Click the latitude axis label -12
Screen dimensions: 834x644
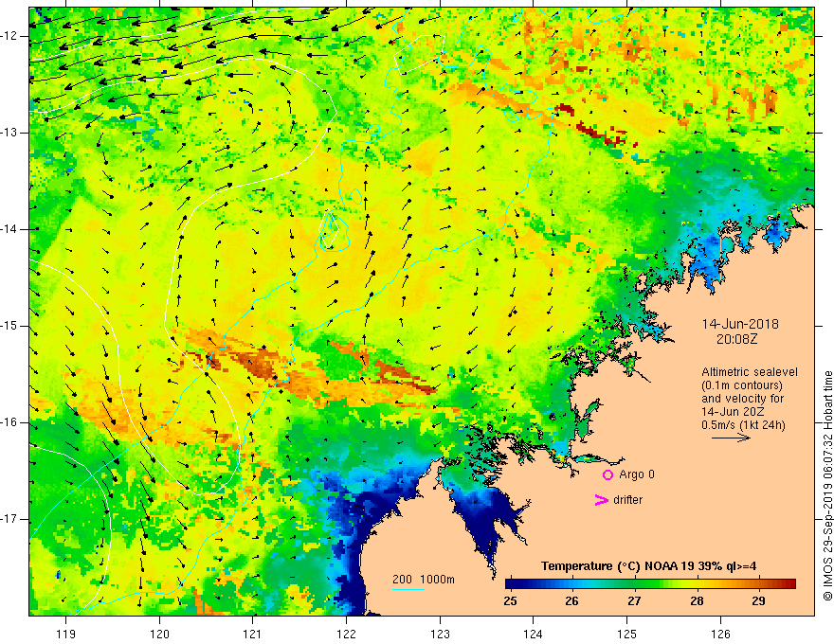(9, 36)
